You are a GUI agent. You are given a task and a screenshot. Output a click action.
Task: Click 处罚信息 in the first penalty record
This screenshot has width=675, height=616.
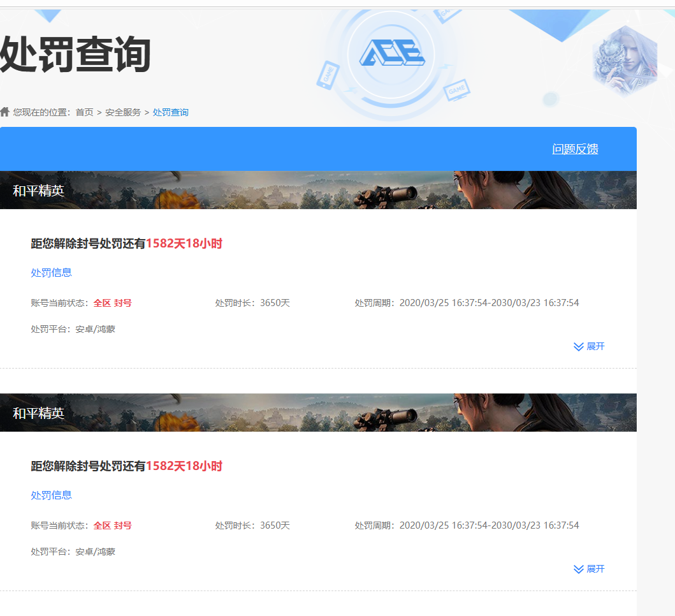pyautogui.click(x=51, y=272)
